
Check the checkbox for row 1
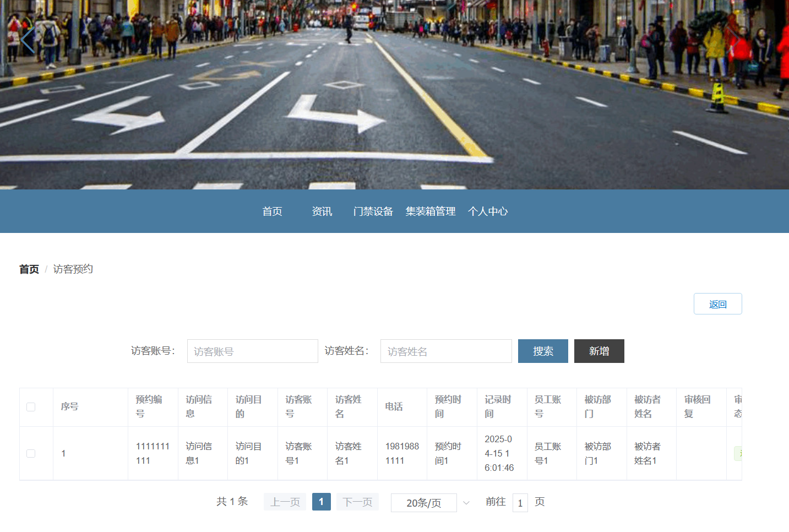coord(31,453)
